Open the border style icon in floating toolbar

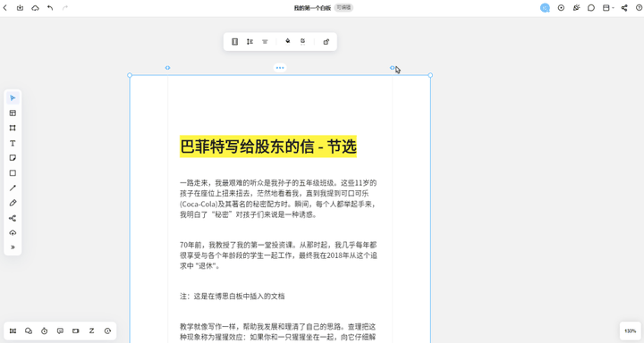tap(303, 41)
